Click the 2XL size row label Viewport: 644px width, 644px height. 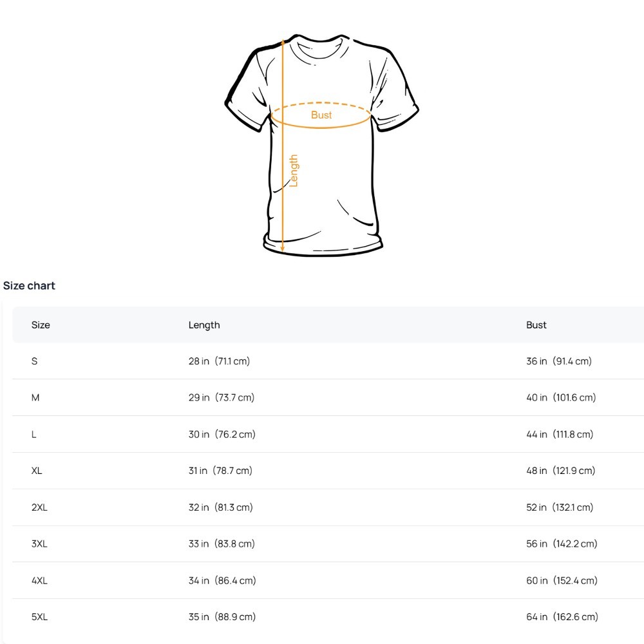coord(39,507)
